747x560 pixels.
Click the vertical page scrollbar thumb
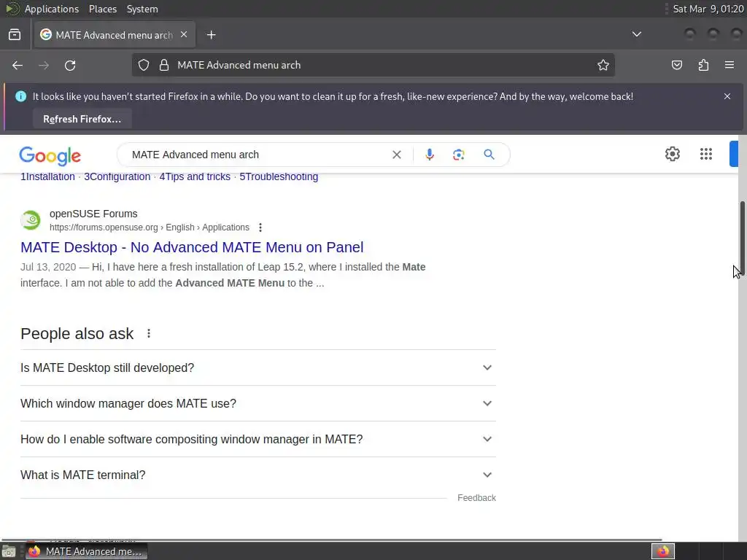742,237
